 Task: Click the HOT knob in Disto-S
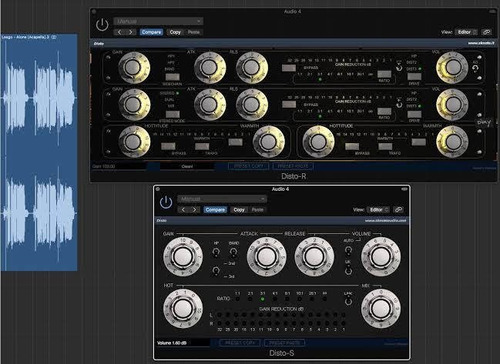click(183, 308)
